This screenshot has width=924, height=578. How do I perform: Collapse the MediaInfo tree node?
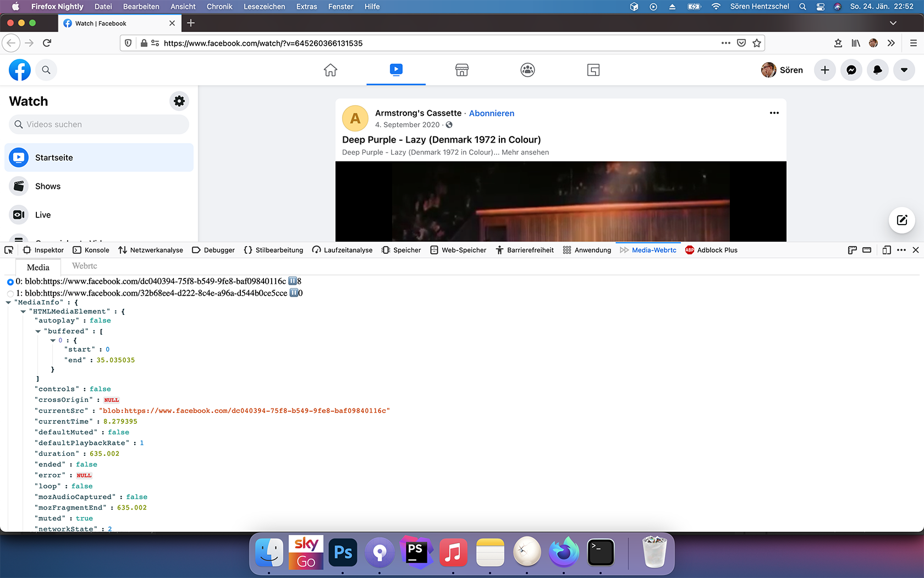[9, 302]
